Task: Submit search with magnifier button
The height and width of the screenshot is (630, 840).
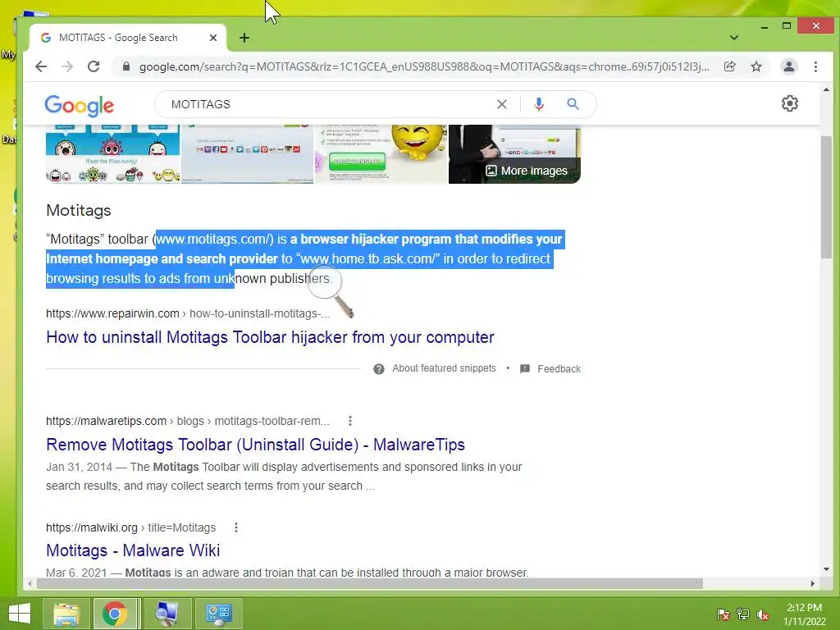Action: point(573,104)
